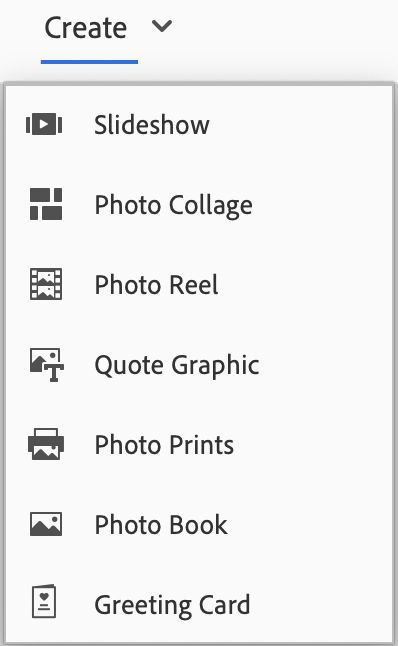Click the Photo Prints printer icon
Screen dimensions: 398x646
pos(46,444)
